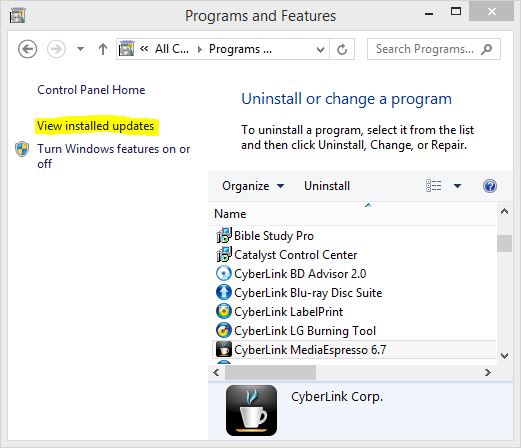
Task: Select the Bible Study Pro program icon
Action: click(x=224, y=235)
